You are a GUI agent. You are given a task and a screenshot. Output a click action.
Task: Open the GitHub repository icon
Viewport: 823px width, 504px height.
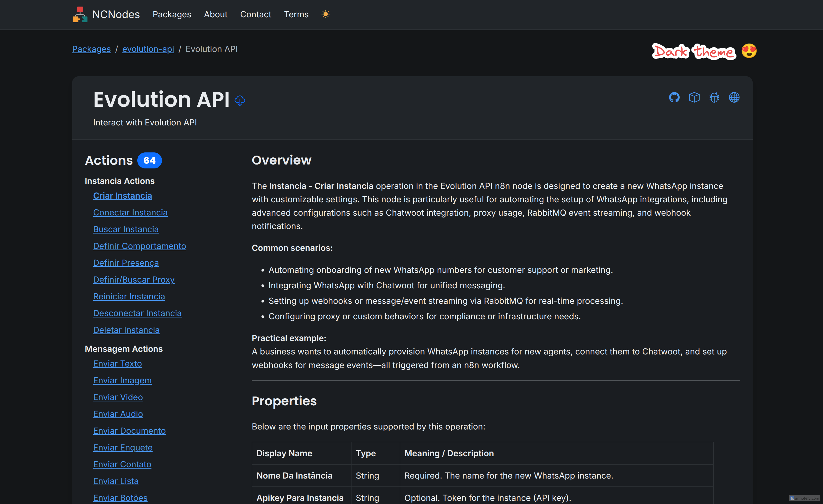(674, 97)
